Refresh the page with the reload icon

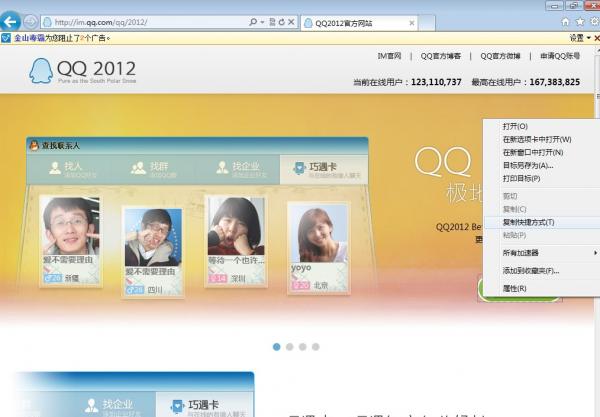282,22
